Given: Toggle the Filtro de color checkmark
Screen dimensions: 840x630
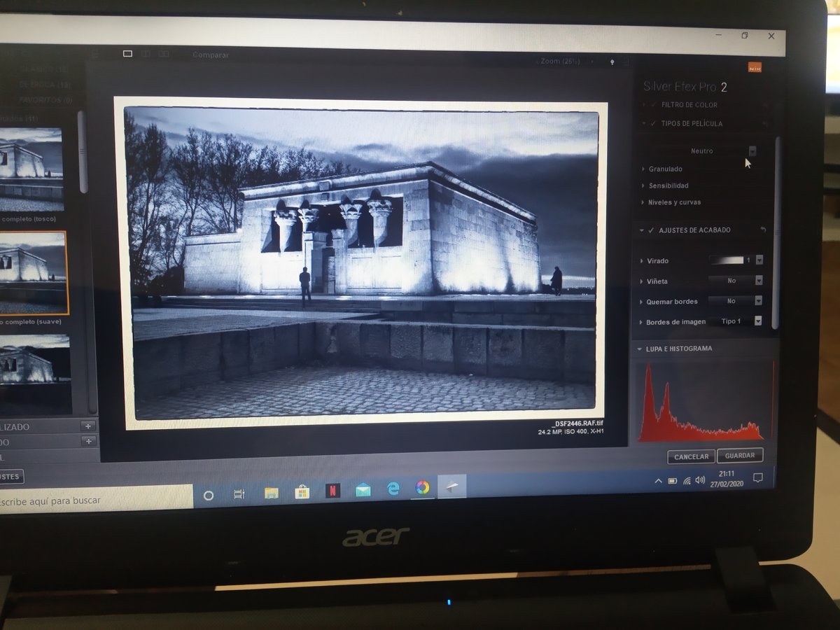Looking at the screenshot, I should click(654, 105).
